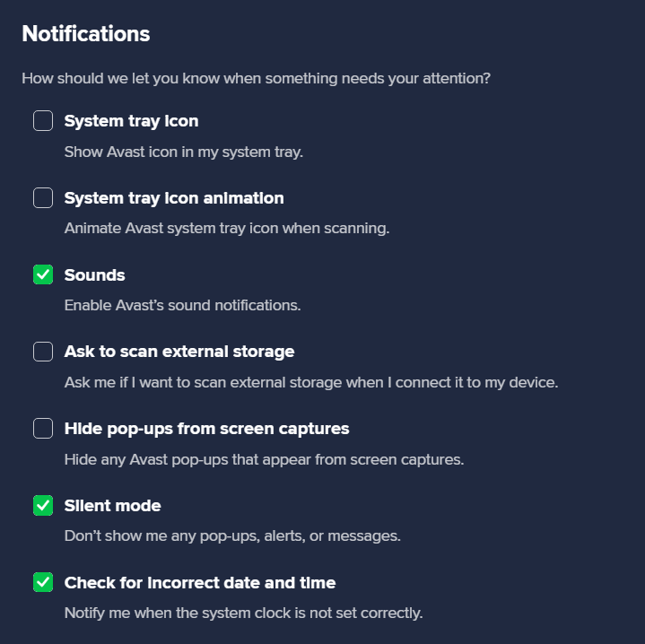645x644 pixels.
Task: Tick the Ask to scan external storage checkbox
Action: point(43,352)
